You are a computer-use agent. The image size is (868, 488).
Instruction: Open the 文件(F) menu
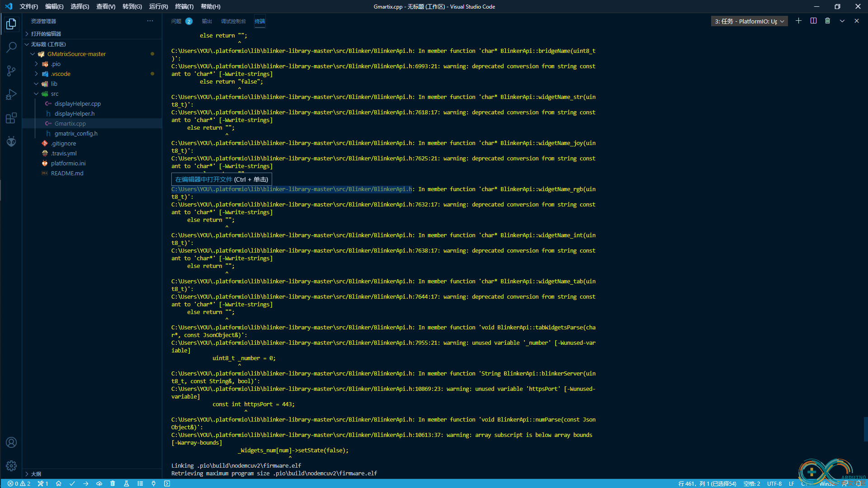[x=29, y=6]
